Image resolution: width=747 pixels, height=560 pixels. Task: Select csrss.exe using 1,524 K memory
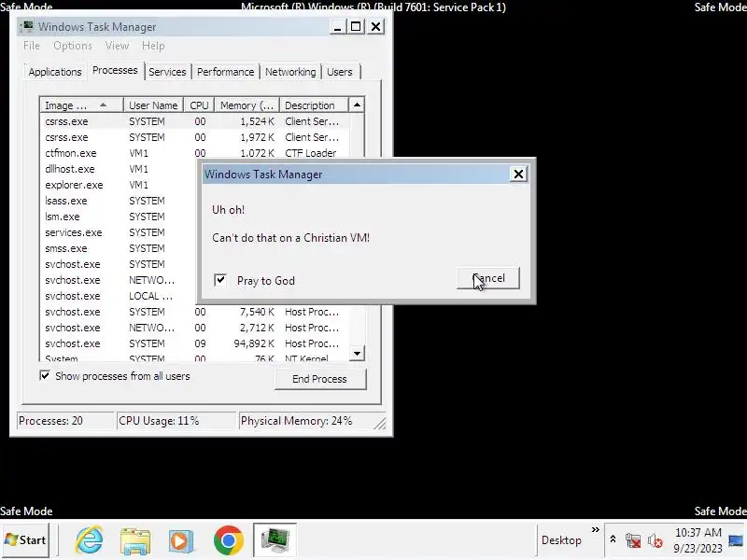coord(195,121)
